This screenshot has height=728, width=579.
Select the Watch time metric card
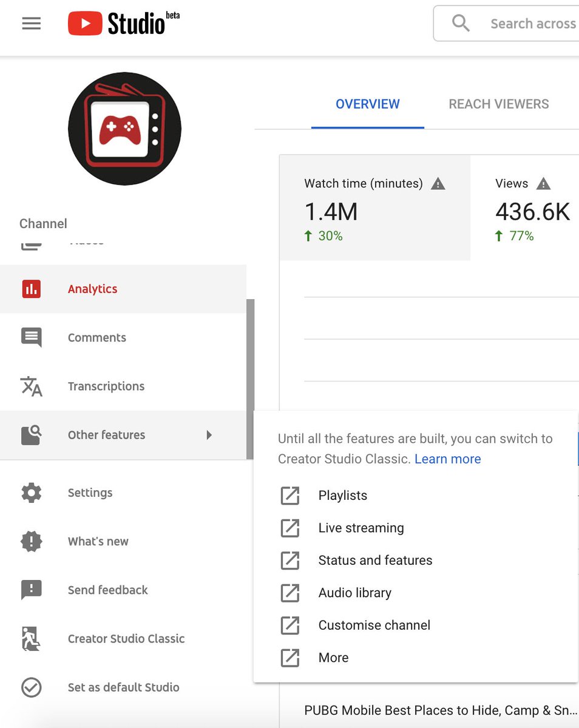click(375, 207)
